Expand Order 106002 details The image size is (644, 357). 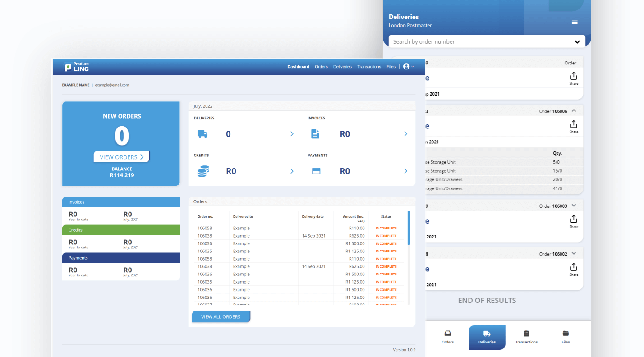(x=574, y=254)
